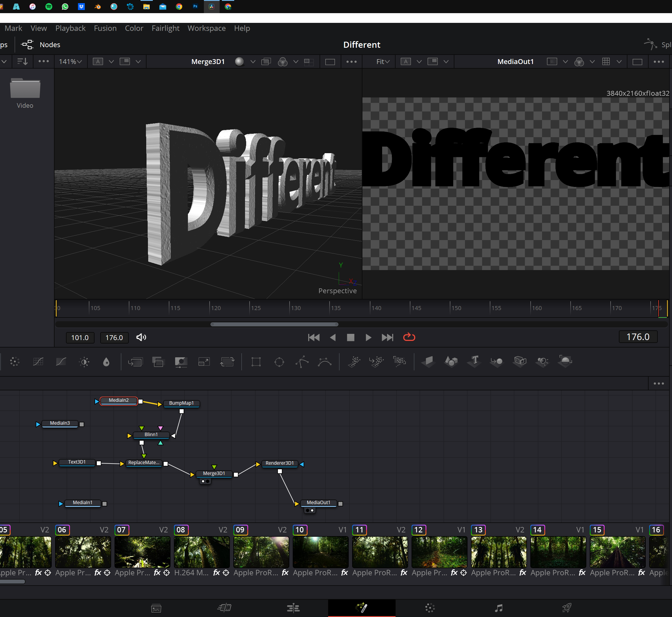Toggle viewer dots under the Merge3D1 node
The width and height of the screenshot is (672, 617).
pos(205,481)
